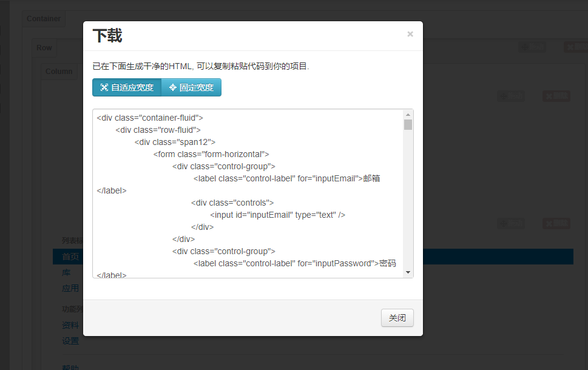Click the upper drag icon inside the Column

pos(510,95)
